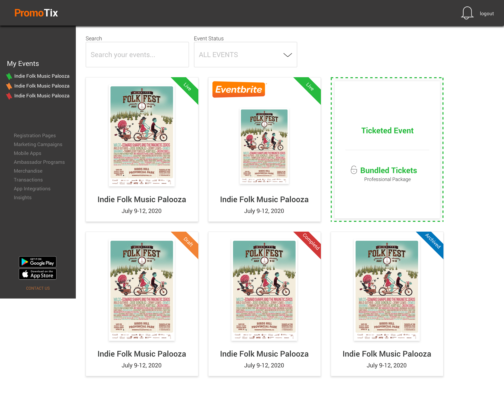The height and width of the screenshot is (420, 504).
Task: Open the Archived event poster thumbnail
Action: click(x=387, y=290)
